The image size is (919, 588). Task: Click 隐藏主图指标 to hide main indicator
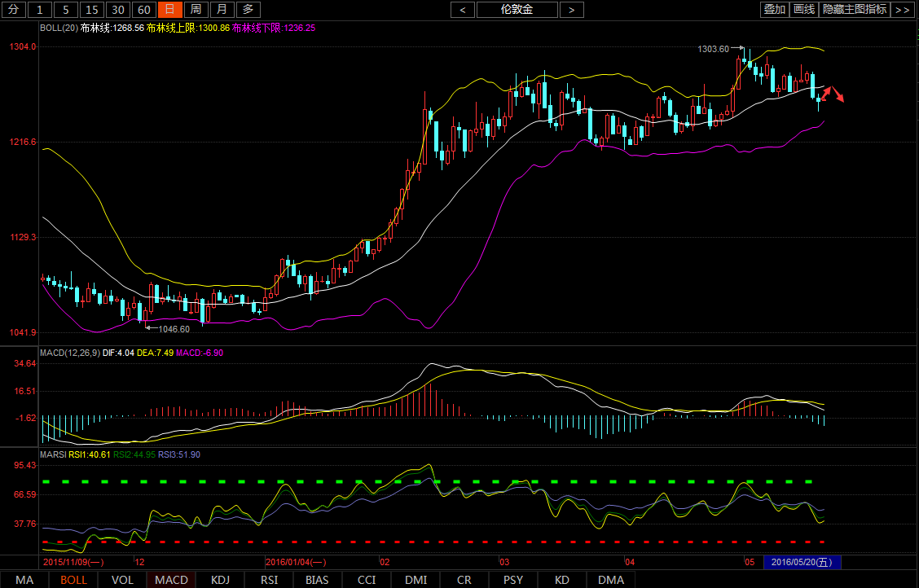pos(855,10)
